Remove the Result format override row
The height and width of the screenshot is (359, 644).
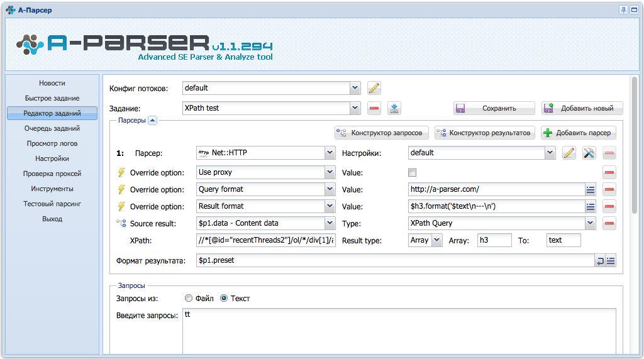click(x=609, y=206)
